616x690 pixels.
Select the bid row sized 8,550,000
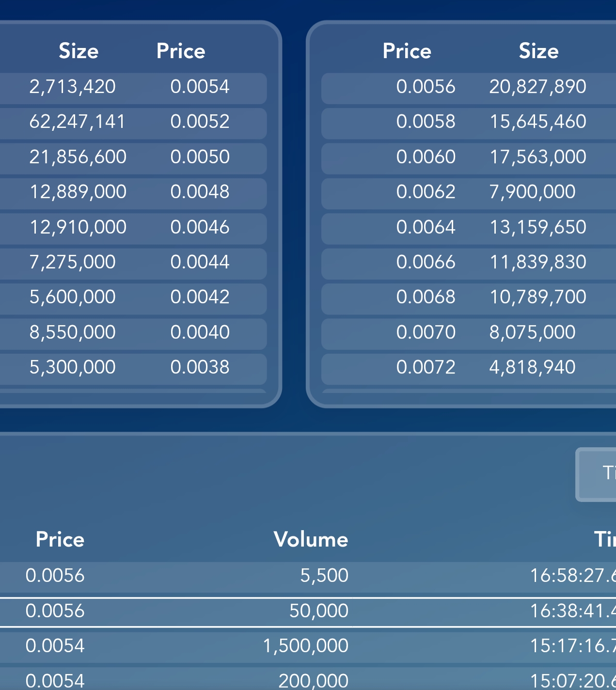(133, 334)
